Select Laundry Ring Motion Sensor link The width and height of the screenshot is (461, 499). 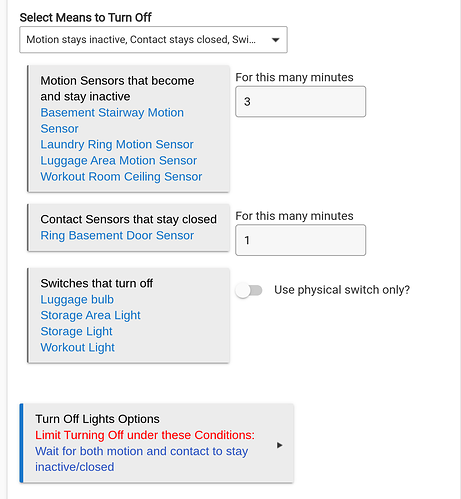tap(117, 144)
